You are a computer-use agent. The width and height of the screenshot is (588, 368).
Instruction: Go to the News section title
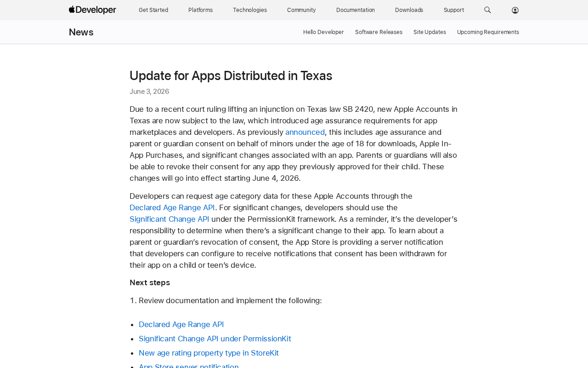(81, 32)
